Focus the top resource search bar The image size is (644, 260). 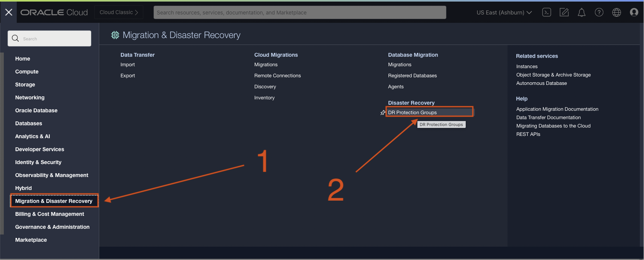pos(300,13)
